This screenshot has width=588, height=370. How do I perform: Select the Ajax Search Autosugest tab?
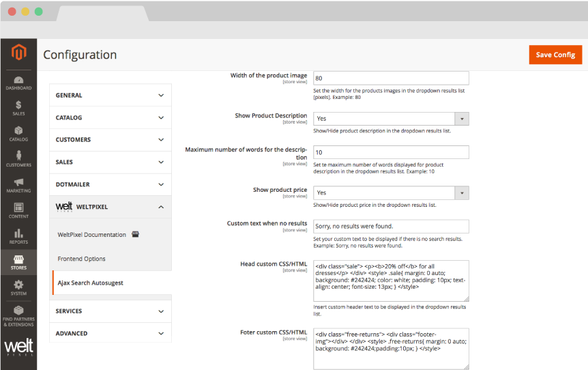[x=91, y=283]
